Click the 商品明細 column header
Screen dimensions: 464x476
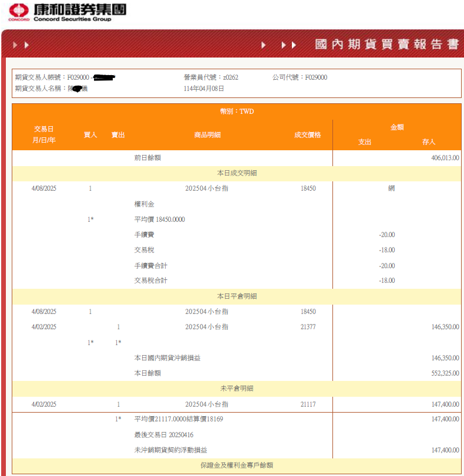tap(207, 135)
